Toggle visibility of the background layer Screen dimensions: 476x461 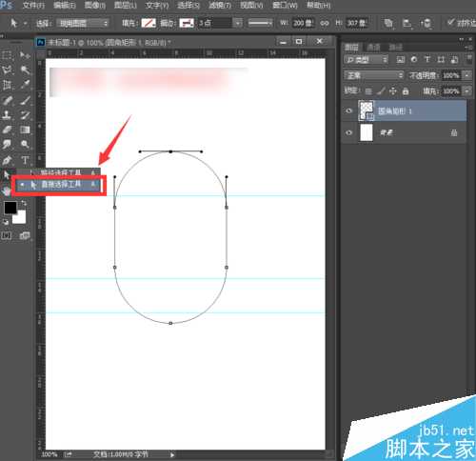click(x=349, y=132)
